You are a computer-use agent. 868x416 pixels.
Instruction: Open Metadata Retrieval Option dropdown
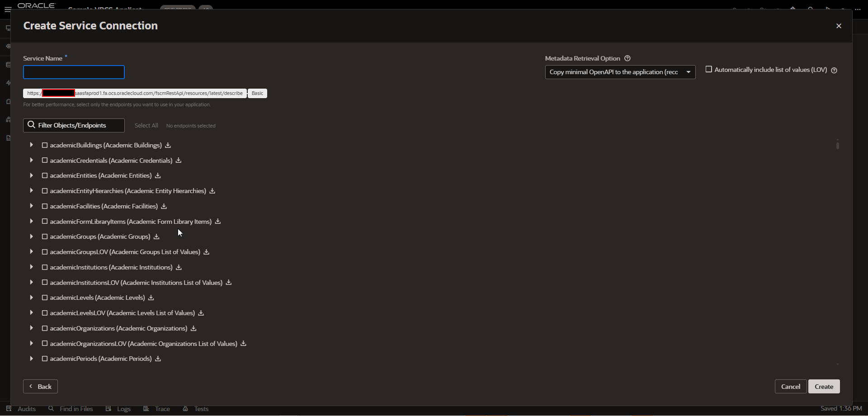(x=620, y=72)
